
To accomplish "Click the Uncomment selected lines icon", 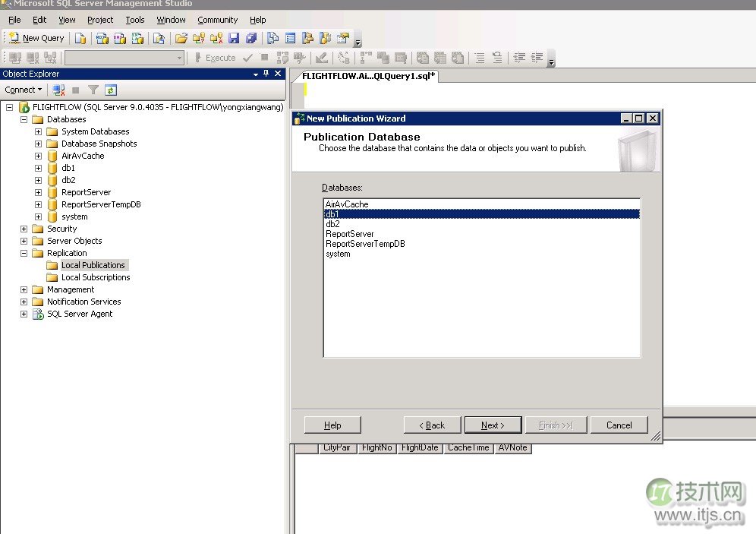I will [x=497, y=58].
